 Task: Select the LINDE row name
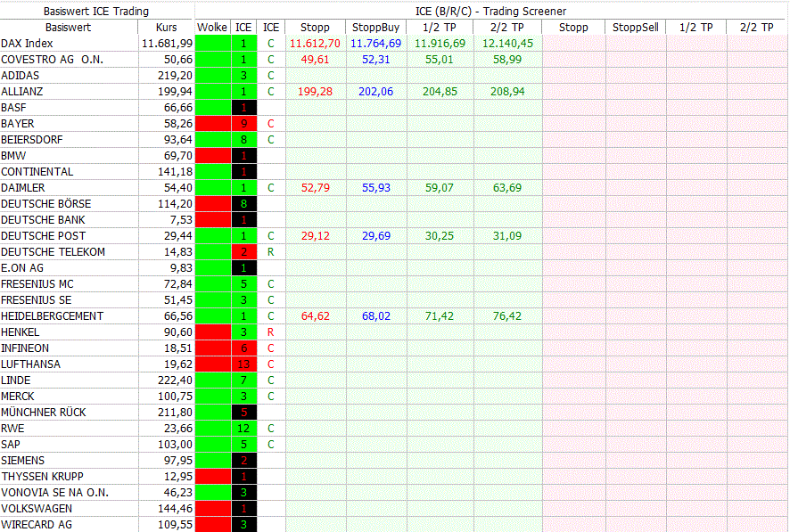[16, 381]
